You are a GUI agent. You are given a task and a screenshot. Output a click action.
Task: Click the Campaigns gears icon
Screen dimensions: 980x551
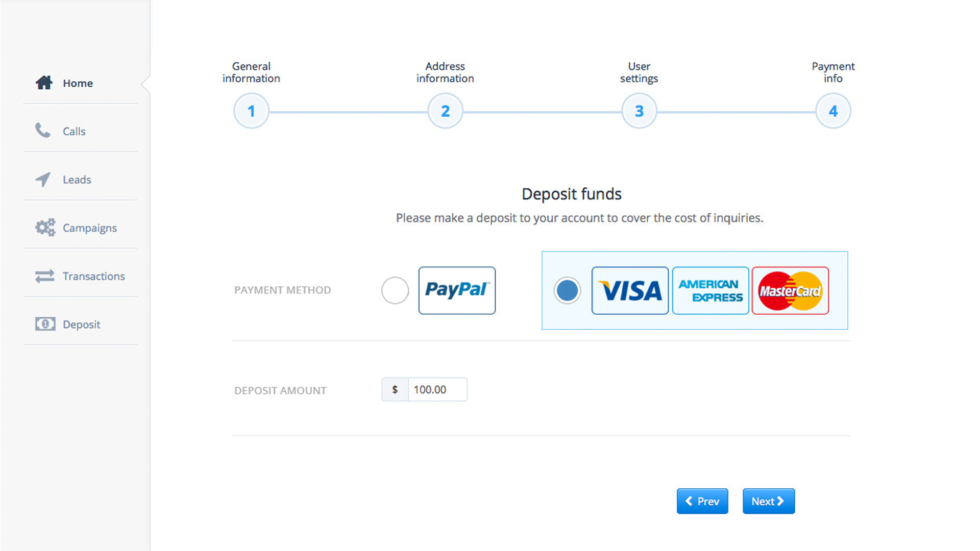(x=45, y=228)
